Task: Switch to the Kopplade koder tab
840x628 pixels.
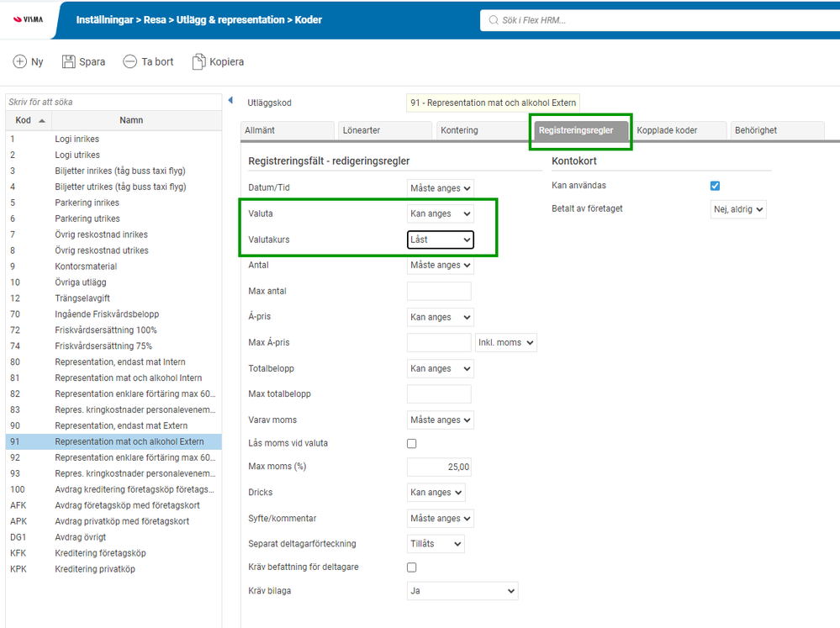Action: [x=679, y=130]
